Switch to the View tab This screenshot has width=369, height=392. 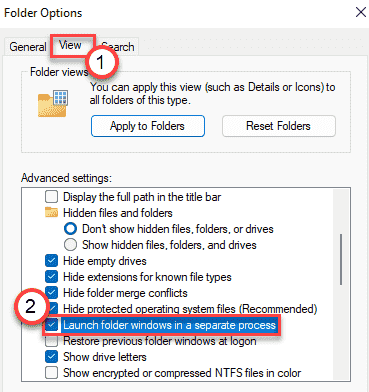click(70, 45)
